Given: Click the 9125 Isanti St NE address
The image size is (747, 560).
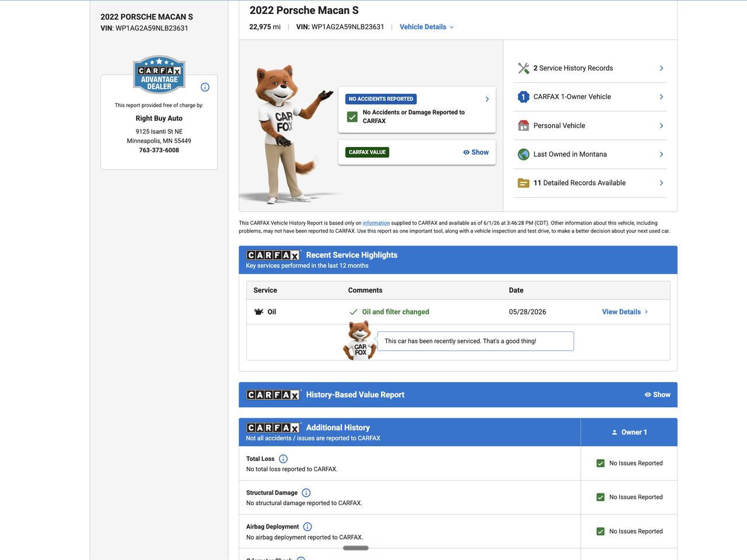Looking at the screenshot, I should (159, 132).
